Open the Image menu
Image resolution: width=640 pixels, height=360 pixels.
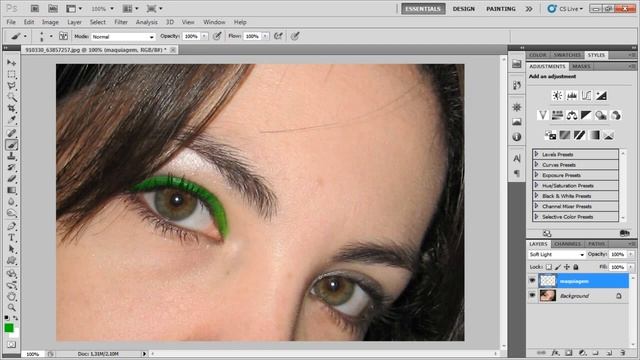[x=50, y=22]
